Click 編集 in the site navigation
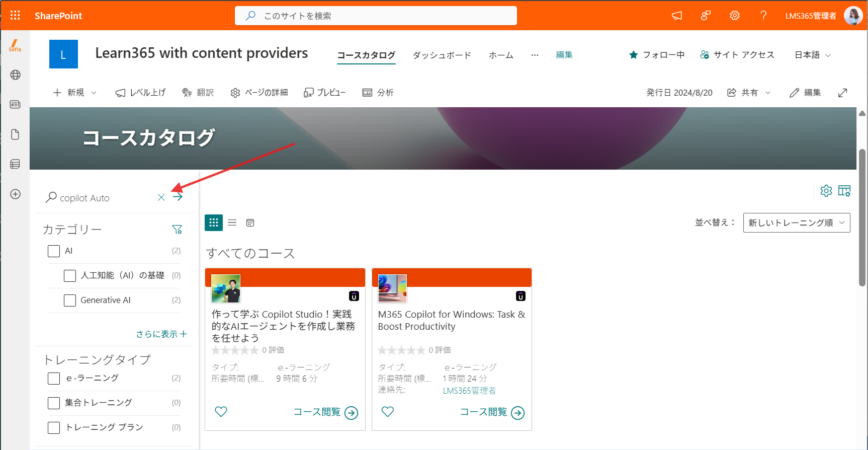Image resolution: width=868 pixels, height=450 pixels. (564, 54)
